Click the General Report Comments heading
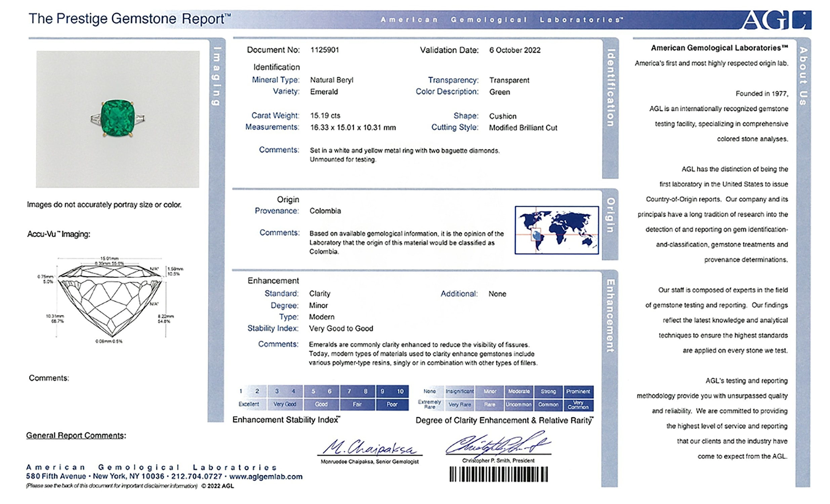Viewport: 830px width, 504px height. 76,435
